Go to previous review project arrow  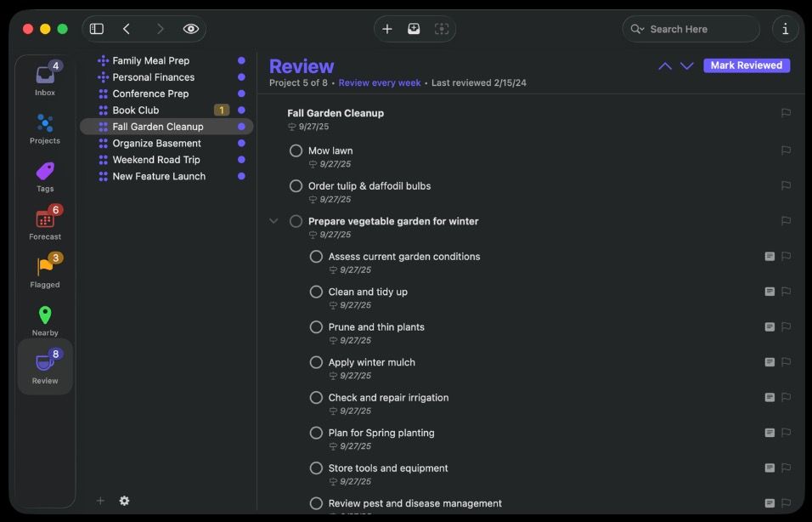tap(665, 65)
